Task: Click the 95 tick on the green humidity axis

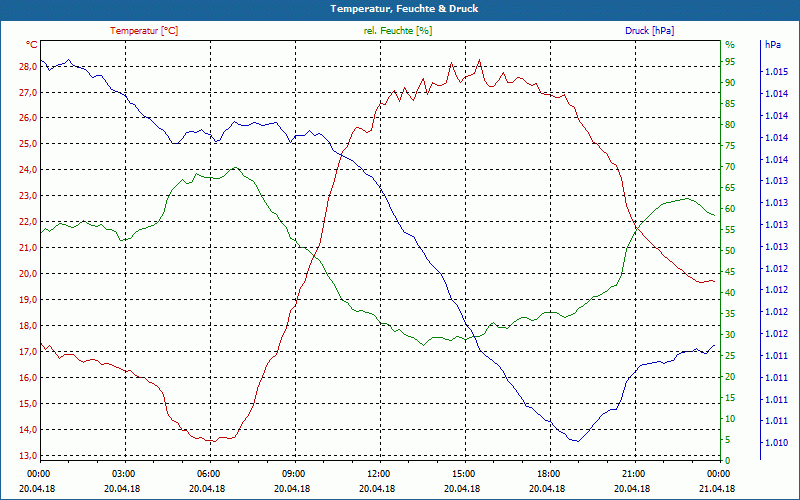Action: point(730,62)
